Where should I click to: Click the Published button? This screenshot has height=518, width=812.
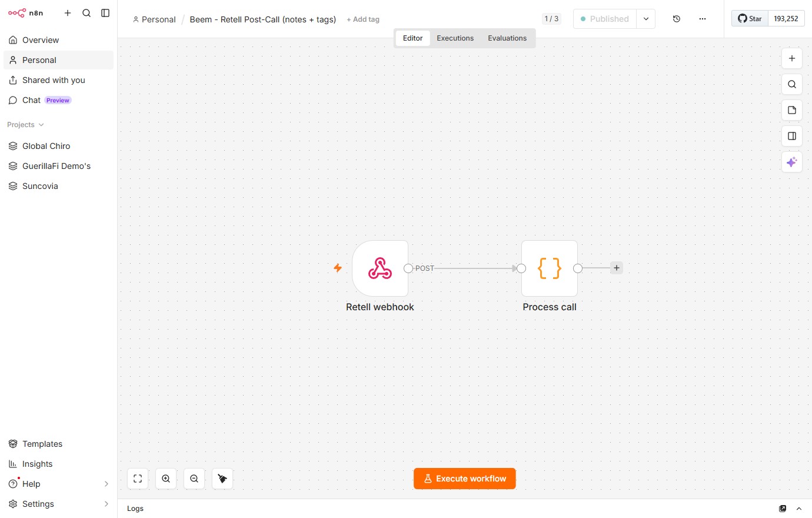[x=605, y=19]
